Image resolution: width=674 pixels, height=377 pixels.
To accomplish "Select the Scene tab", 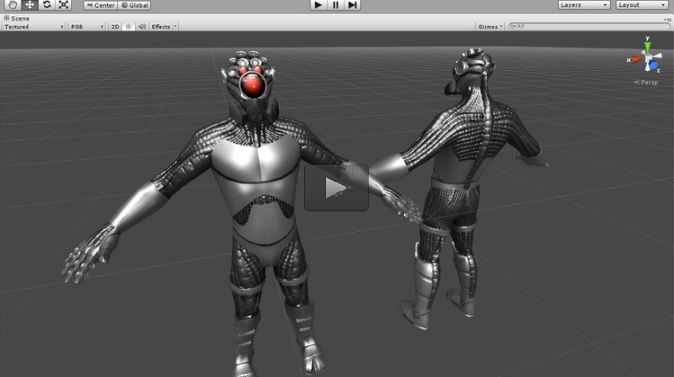I will [17, 18].
